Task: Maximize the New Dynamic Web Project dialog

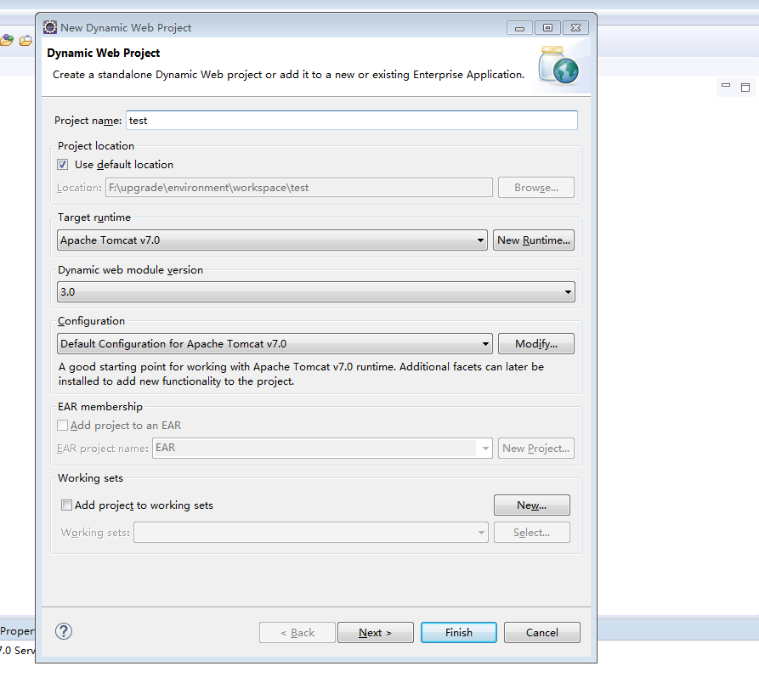Action: [x=547, y=27]
